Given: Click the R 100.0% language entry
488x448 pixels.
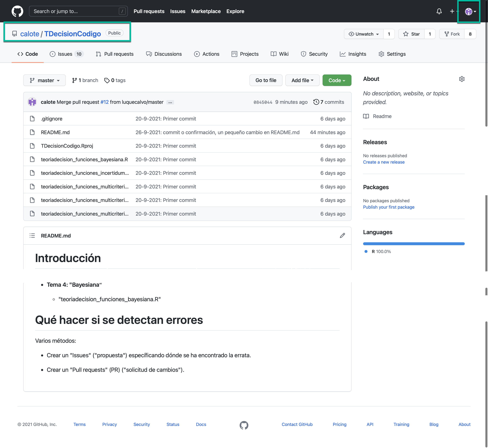Looking at the screenshot, I should point(378,251).
